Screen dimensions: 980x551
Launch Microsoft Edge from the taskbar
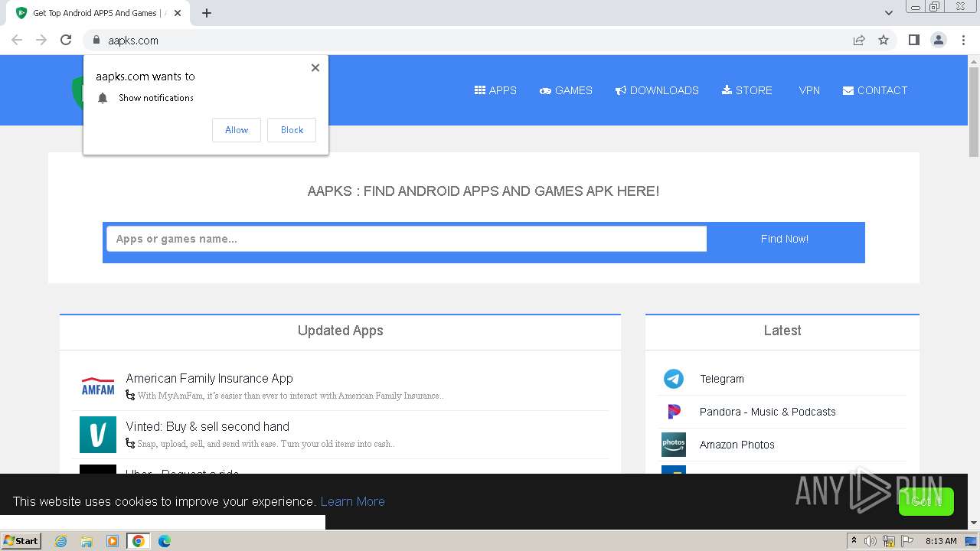coord(165,541)
